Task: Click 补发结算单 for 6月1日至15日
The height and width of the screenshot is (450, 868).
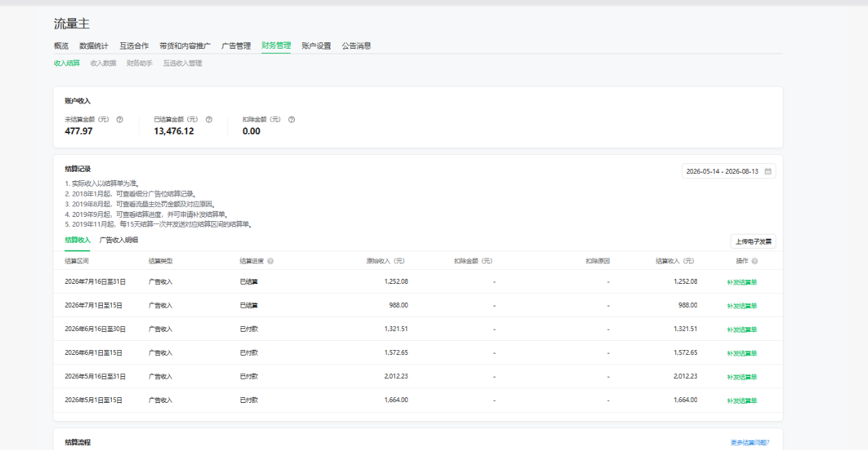Action: pyautogui.click(x=742, y=353)
